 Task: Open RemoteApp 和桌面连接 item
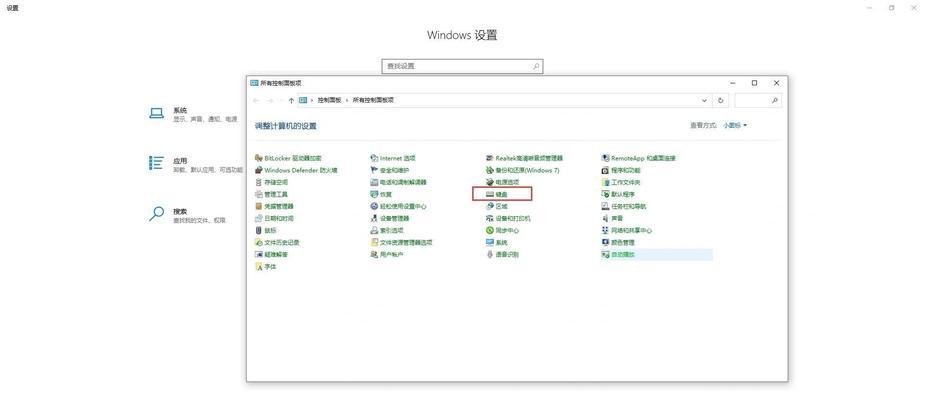click(x=638, y=158)
